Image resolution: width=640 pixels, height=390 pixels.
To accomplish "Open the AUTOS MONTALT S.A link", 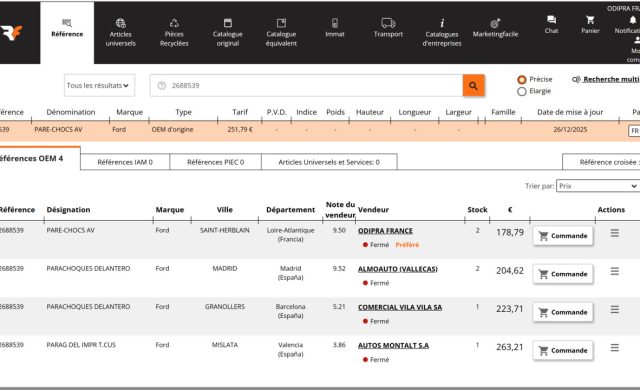I will (x=393, y=346).
